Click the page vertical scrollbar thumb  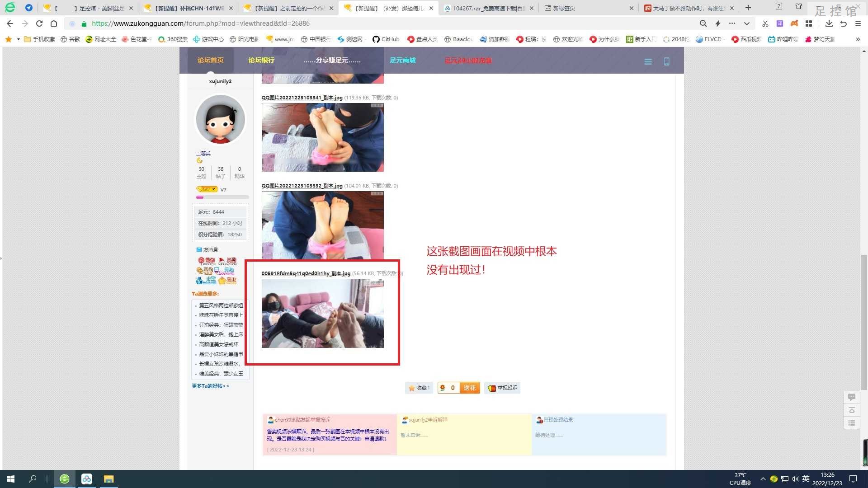coord(864,322)
